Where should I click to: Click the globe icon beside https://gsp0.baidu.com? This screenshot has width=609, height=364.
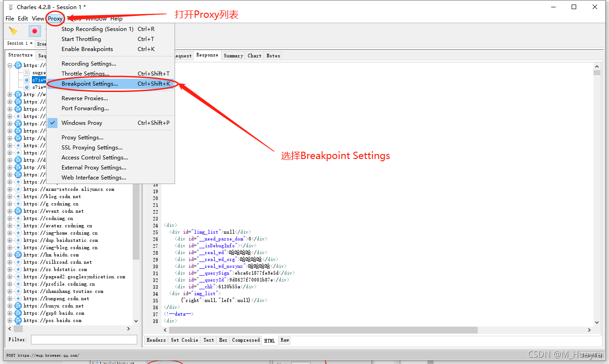pos(18,313)
